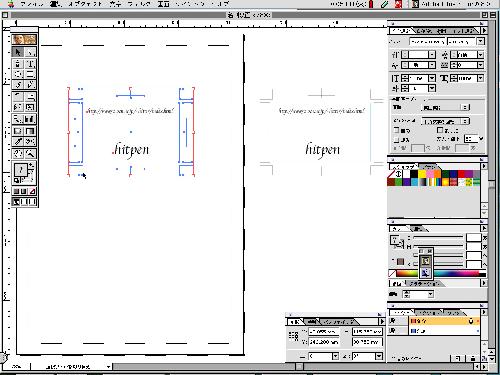Expand the stroke weight dropdown
500x375 pixels.
[x=430, y=294]
